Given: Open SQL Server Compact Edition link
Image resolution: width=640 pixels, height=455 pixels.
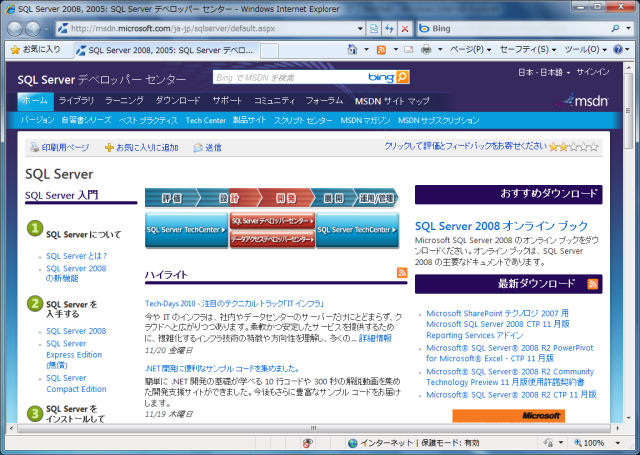Looking at the screenshot, I should [x=76, y=384].
